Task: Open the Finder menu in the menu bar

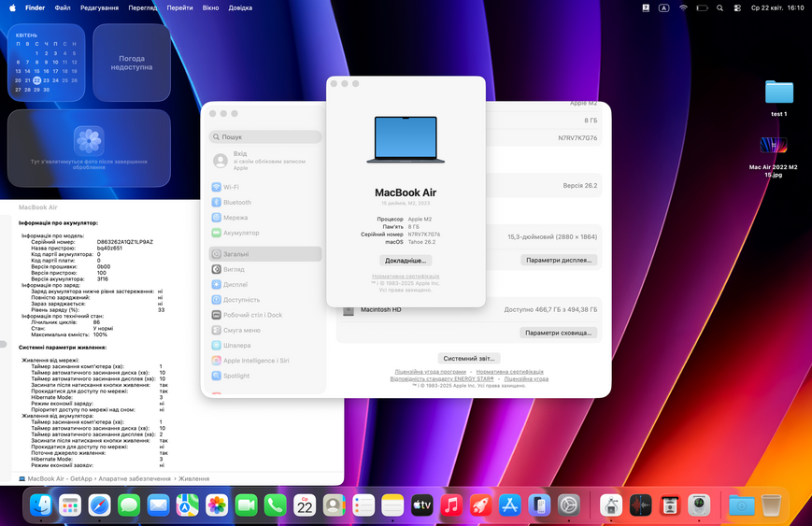Action: pyautogui.click(x=36, y=7)
